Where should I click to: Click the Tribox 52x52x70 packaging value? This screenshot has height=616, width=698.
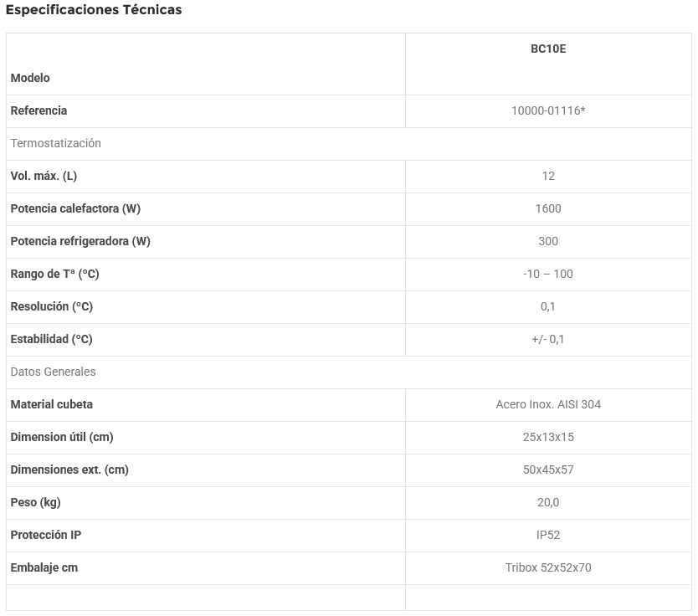548,567
